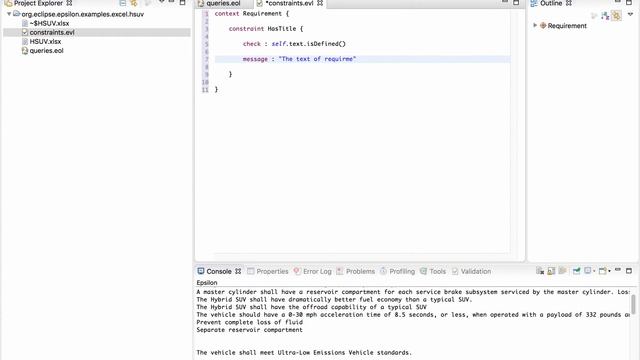This screenshot has width=640, height=360.
Task: Clear the console output
Action: (x=540, y=271)
